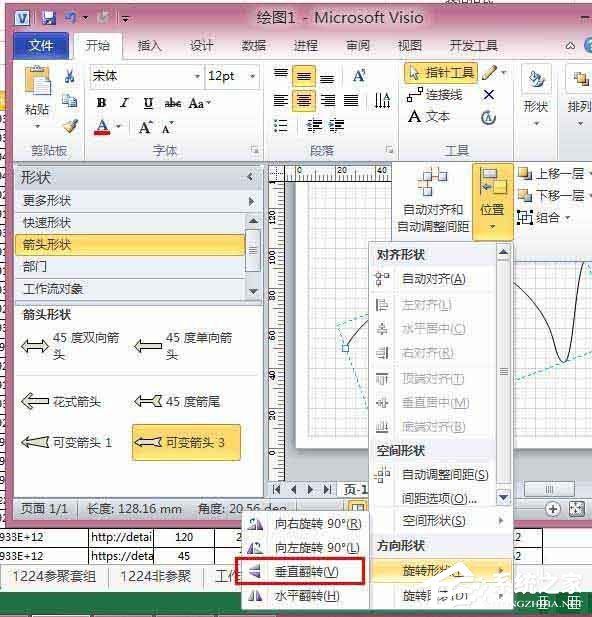Click justify text icon
Image resolution: width=592 pixels, height=617 pixels.
pyautogui.click(x=351, y=100)
